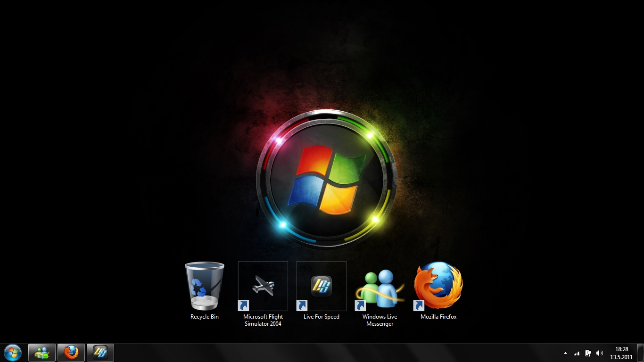Open the wireless network signal tray icon
The width and height of the screenshot is (644, 362).
click(x=577, y=353)
